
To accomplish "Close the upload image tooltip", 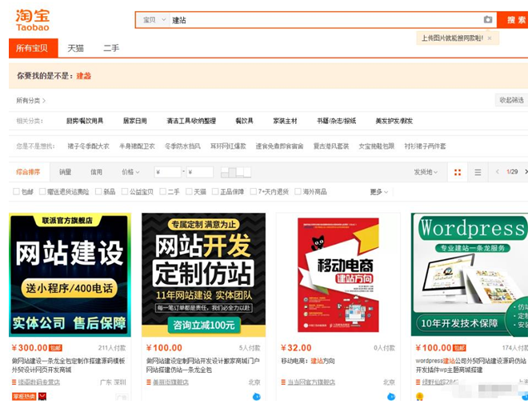I will 490,38.
